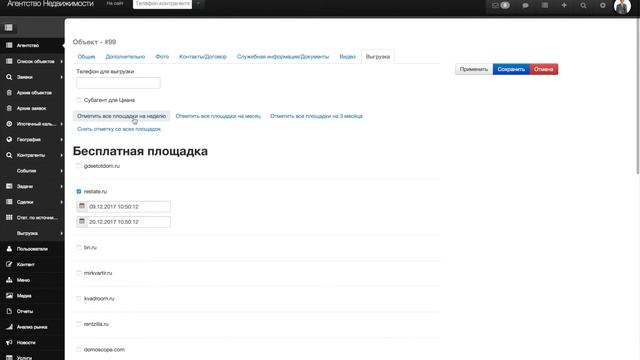Click the Меню sitemap icon

click(x=9, y=280)
